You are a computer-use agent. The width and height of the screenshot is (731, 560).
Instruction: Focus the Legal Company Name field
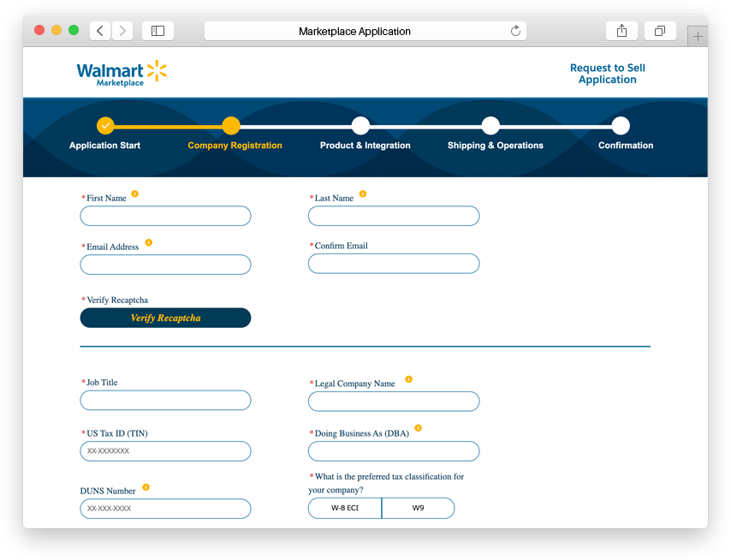coord(394,402)
